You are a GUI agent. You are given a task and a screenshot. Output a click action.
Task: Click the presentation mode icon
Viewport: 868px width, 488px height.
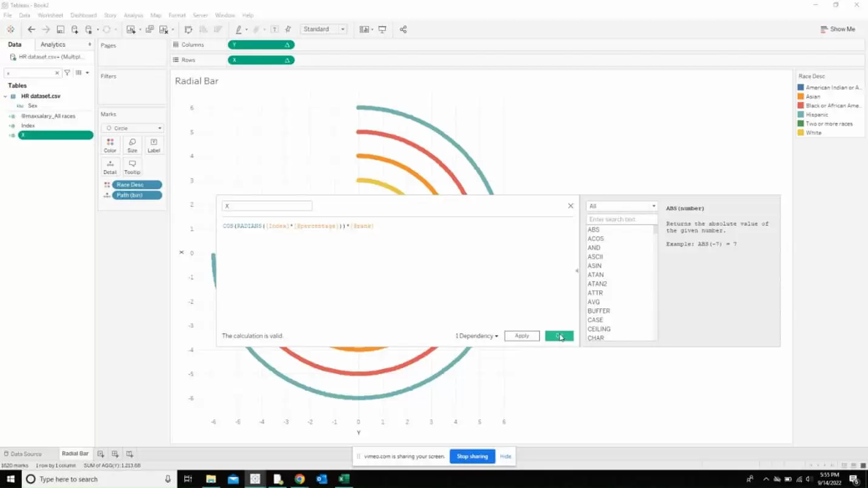382,29
